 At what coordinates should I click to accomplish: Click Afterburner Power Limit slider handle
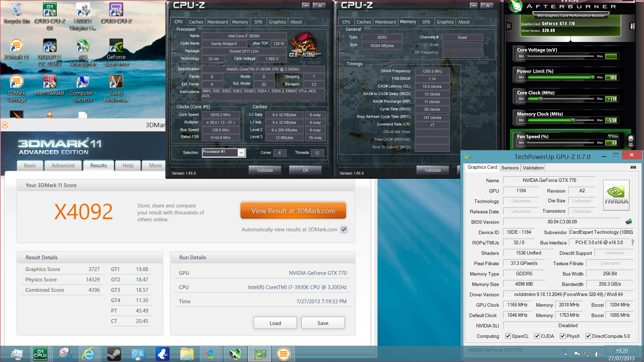[593, 77]
